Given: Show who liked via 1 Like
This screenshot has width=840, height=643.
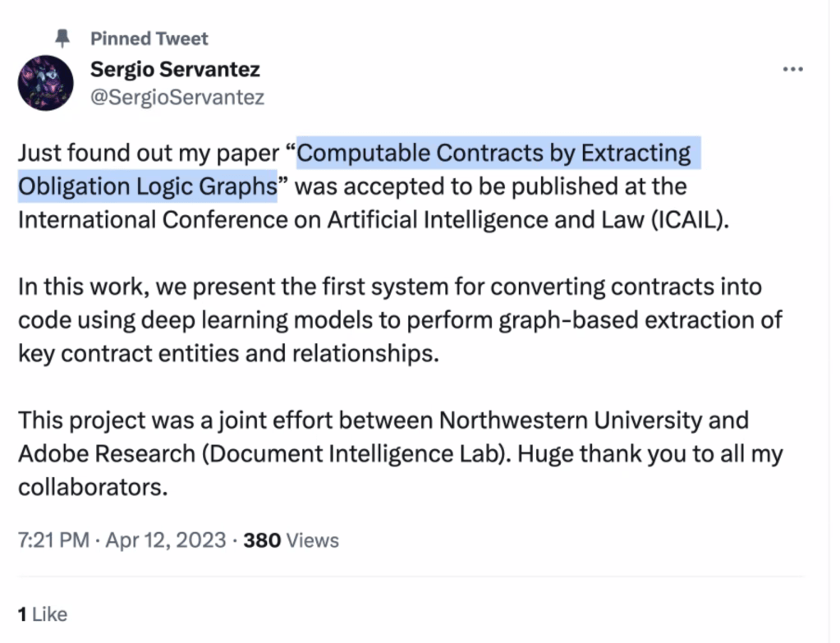Looking at the screenshot, I should [x=42, y=613].
